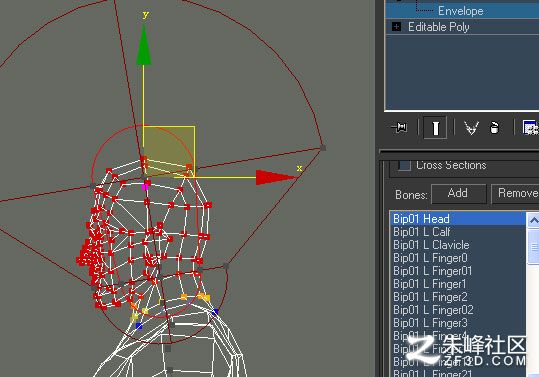Click Remove Modifier trash can icon
The height and width of the screenshot is (377, 539).
pos(494,127)
